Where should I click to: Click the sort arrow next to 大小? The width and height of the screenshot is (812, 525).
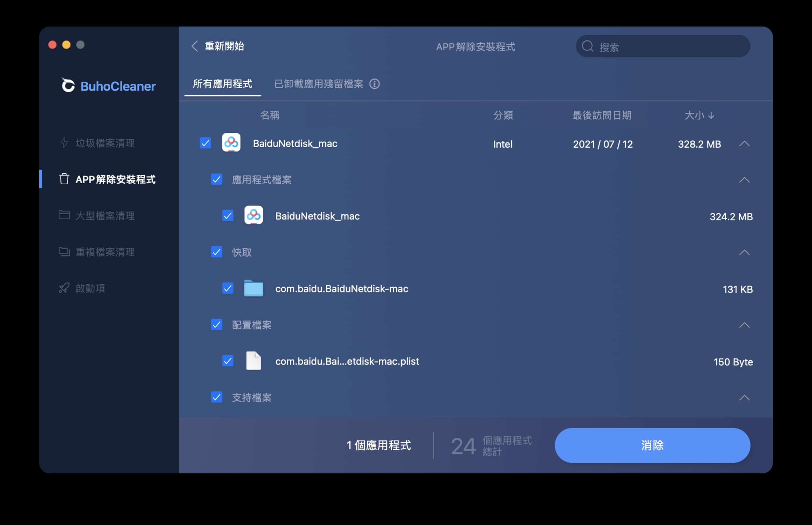[711, 115]
